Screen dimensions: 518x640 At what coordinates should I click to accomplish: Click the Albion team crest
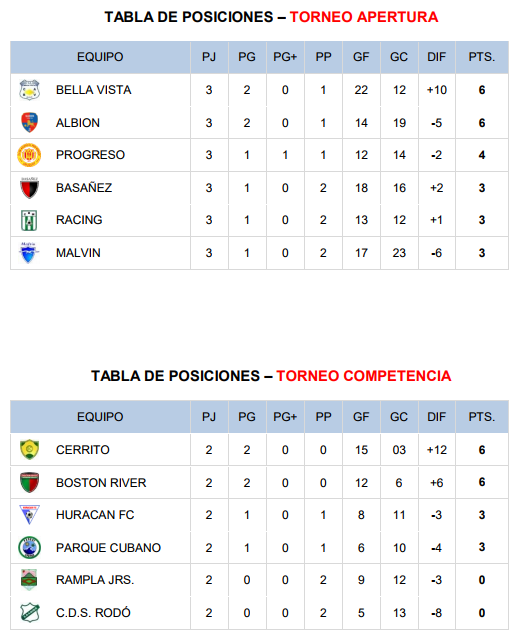coord(29,122)
